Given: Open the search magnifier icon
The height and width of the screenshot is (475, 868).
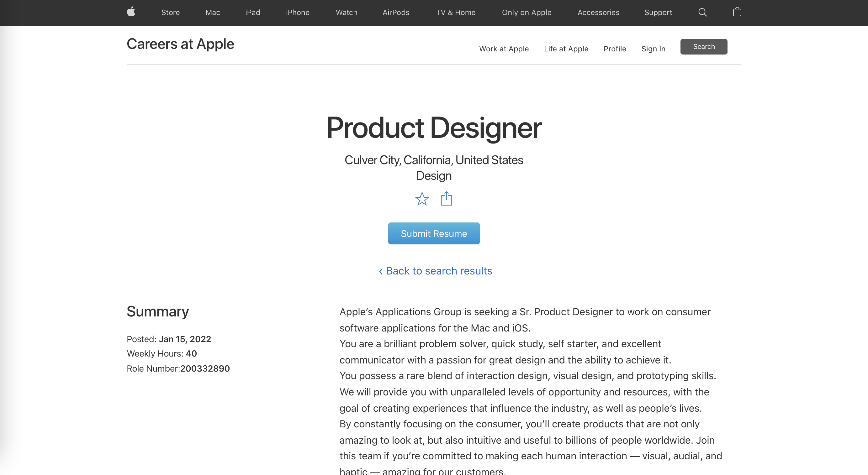Looking at the screenshot, I should (702, 13).
